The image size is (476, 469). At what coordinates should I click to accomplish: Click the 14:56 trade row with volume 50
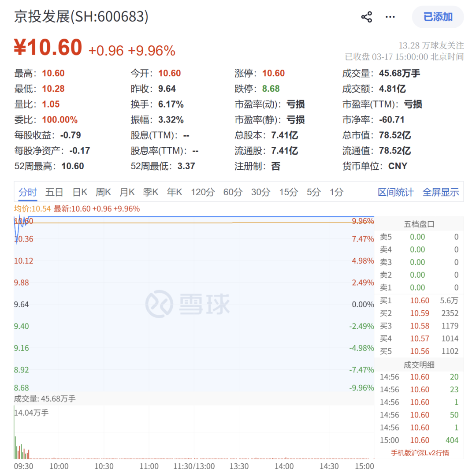[x=419, y=415]
